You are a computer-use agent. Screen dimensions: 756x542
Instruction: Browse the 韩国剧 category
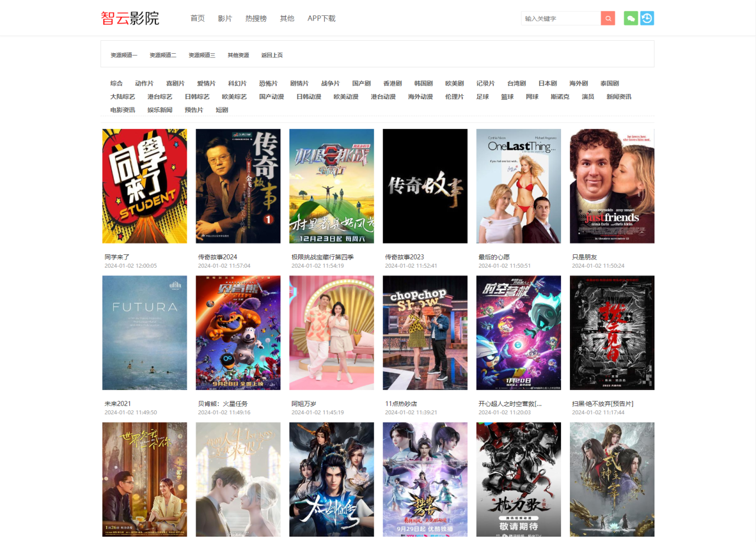423,83
